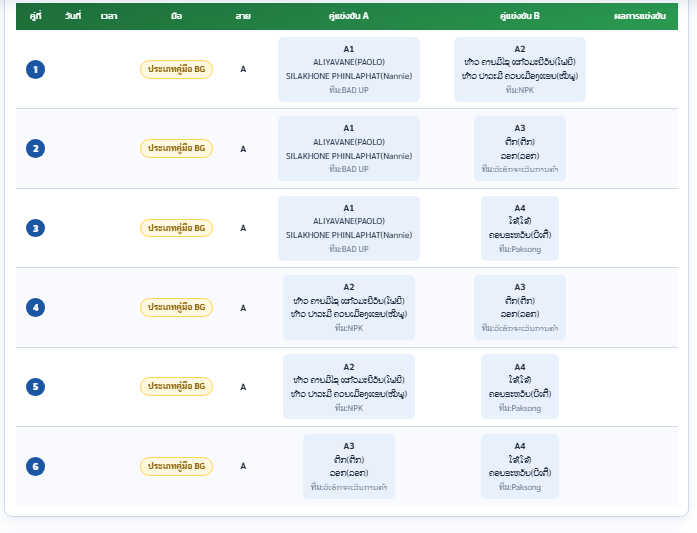Click the competitor A column header
The width and height of the screenshot is (697, 533).
(x=349, y=16)
